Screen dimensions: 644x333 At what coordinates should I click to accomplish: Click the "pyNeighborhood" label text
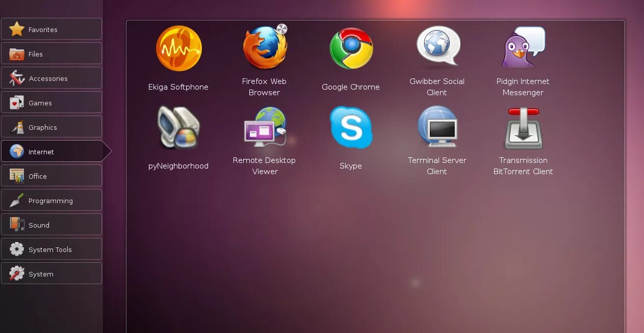[178, 166]
